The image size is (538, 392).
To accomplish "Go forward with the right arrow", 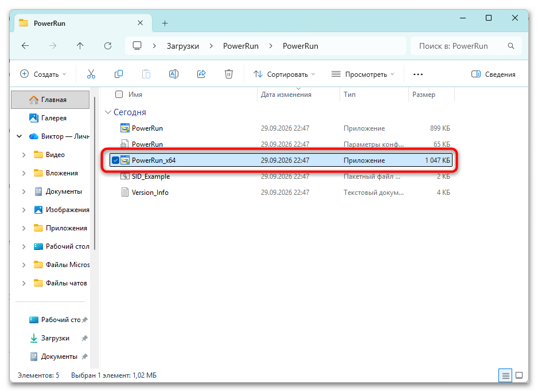I will click(53, 46).
